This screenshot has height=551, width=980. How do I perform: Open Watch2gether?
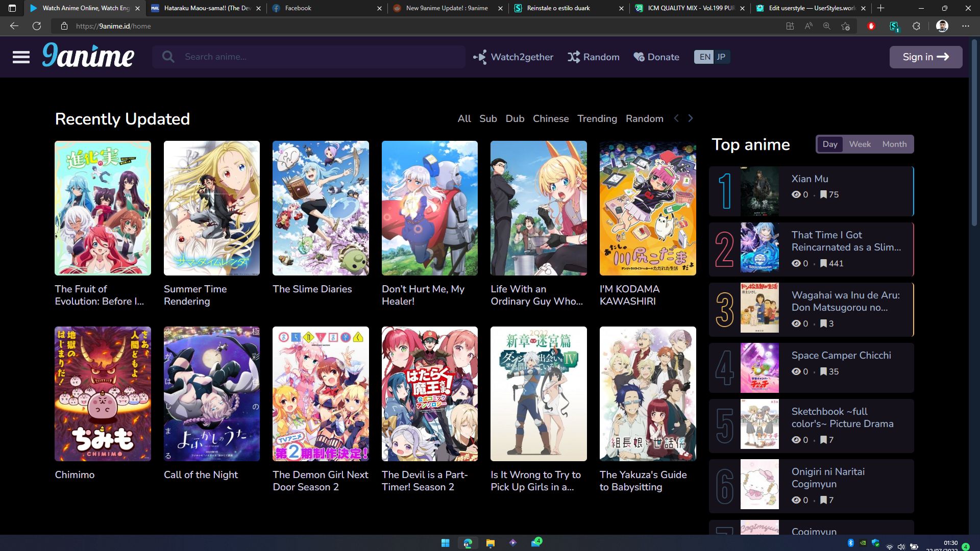point(513,57)
